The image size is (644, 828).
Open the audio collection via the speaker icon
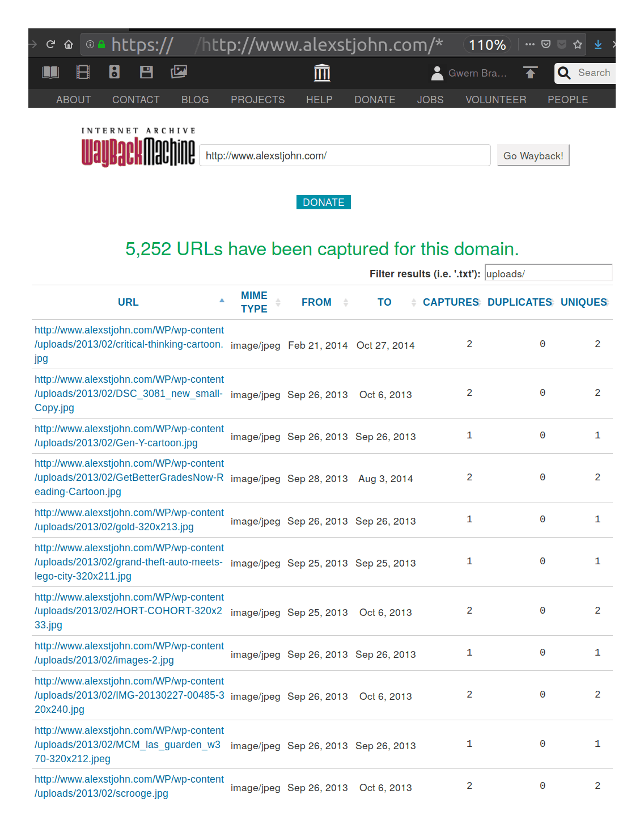(x=114, y=73)
